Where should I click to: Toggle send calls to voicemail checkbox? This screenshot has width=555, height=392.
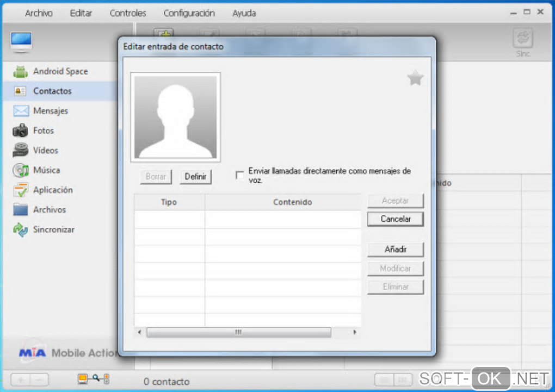[239, 175]
